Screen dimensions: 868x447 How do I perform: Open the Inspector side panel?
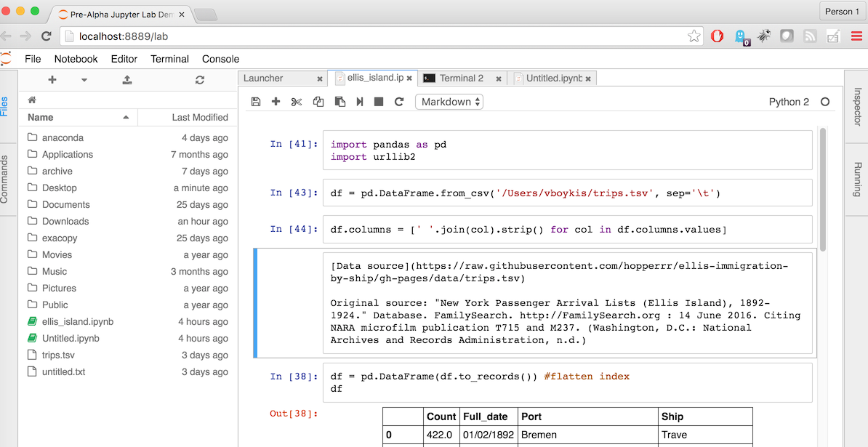pos(857,106)
